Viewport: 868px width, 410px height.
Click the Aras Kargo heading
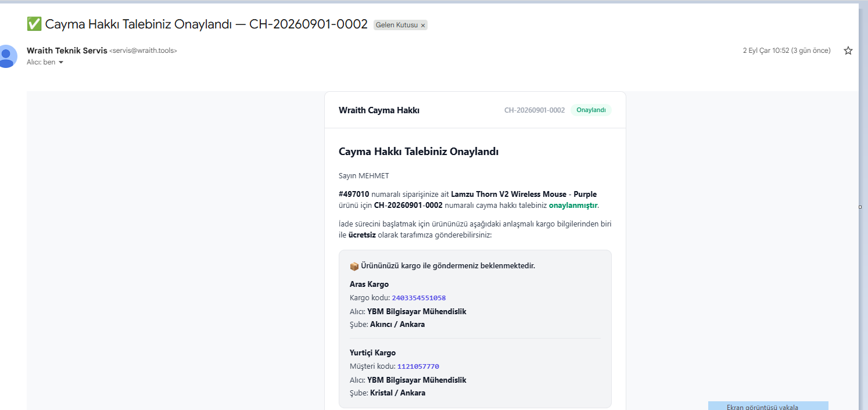coord(369,284)
